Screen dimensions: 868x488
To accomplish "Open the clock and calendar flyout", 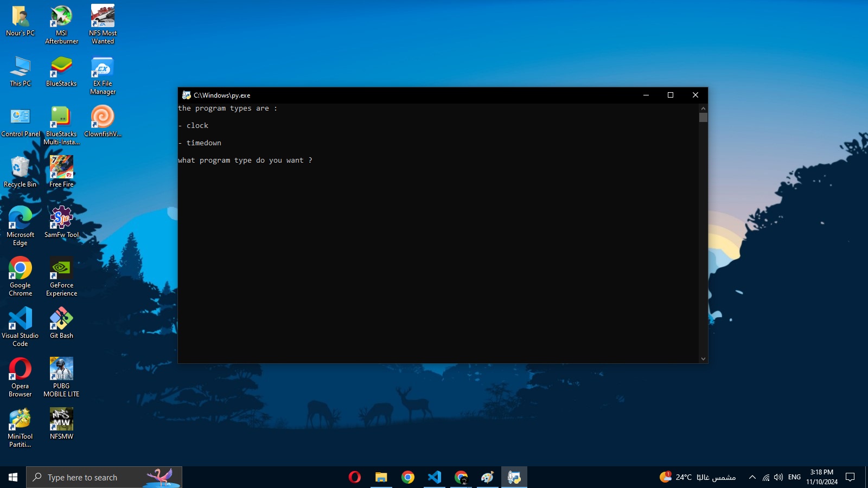I will click(822, 477).
